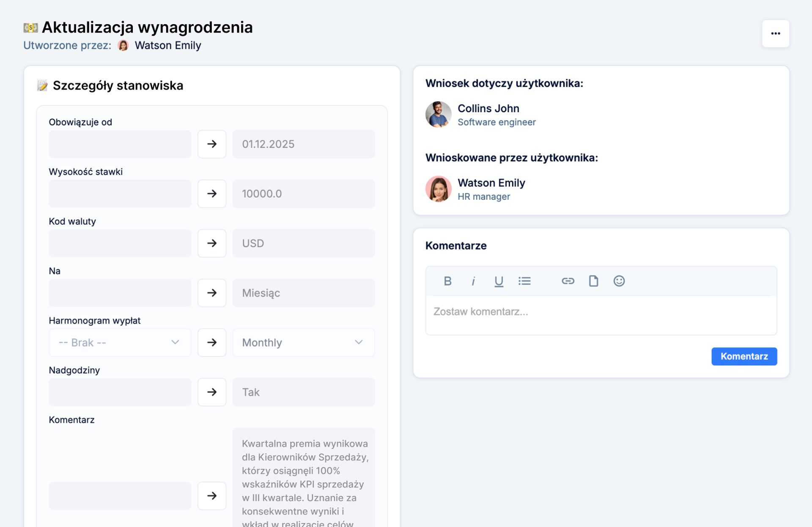Click arrow button for Wysokość stawki
The width and height of the screenshot is (812, 527).
tap(212, 193)
